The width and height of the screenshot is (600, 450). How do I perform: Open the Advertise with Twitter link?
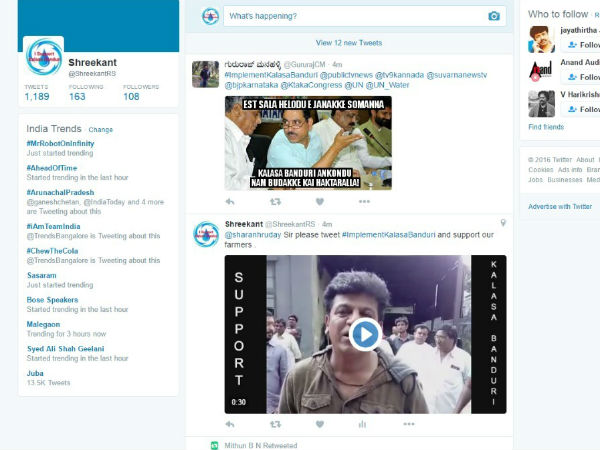[x=560, y=207]
